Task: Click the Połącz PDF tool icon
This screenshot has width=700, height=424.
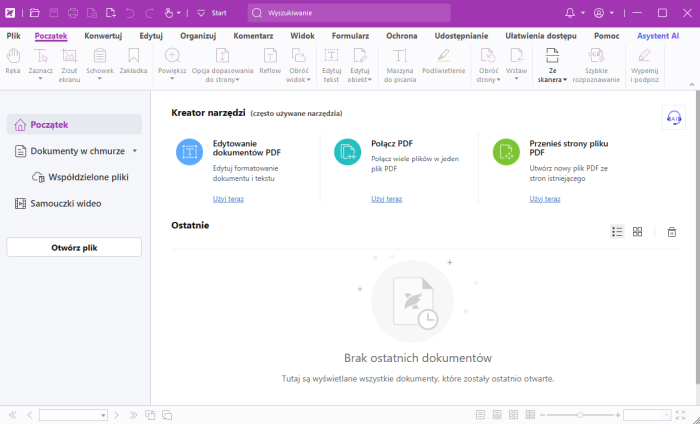Action: tap(347, 152)
